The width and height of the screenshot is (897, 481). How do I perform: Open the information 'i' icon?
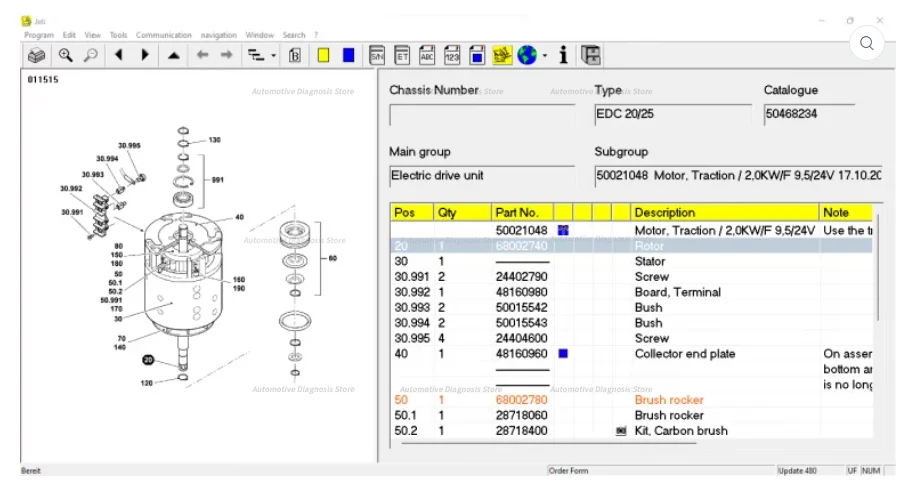tap(564, 56)
